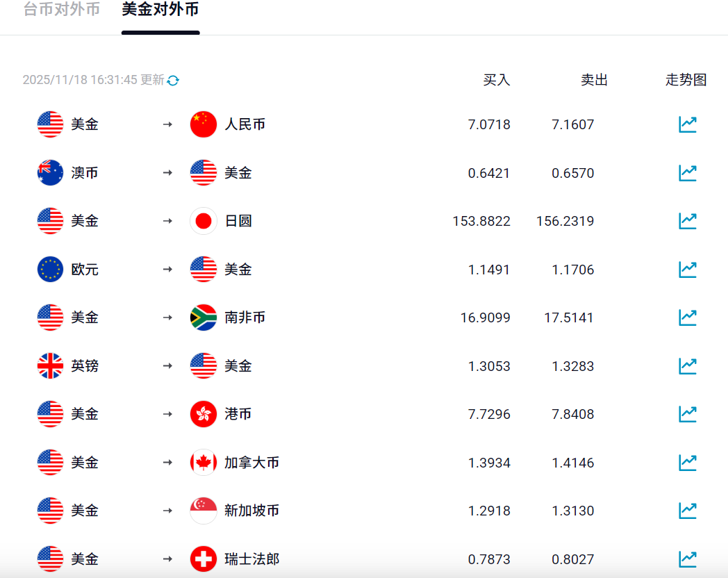Click the refresh icon to update rates
The image size is (728, 578).
pyautogui.click(x=172, y=80)
